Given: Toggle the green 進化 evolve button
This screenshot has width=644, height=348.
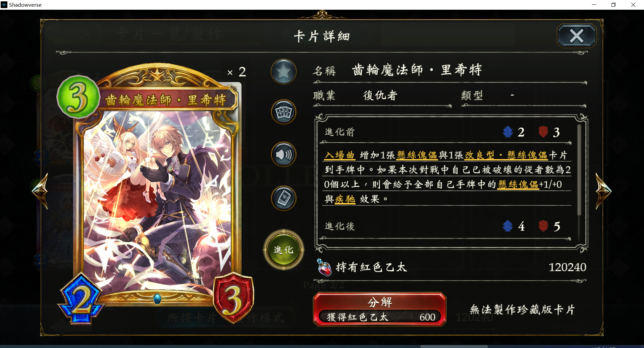Looking at the screenshot, I should (284, 250).
